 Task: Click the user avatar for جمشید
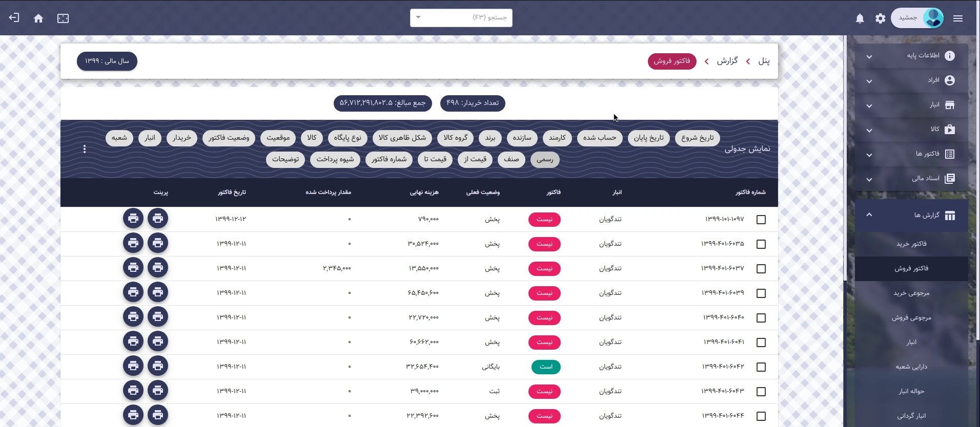[933, 18]
